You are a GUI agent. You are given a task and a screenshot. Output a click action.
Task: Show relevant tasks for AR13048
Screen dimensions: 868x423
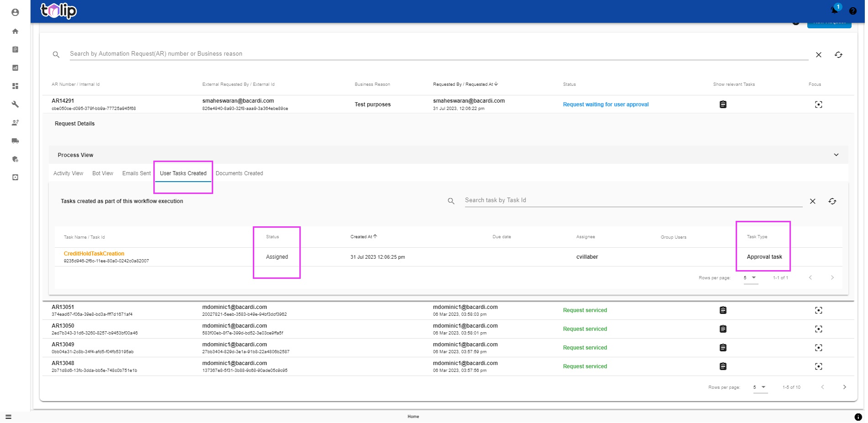pyautogui.click(x=723, y=366)
